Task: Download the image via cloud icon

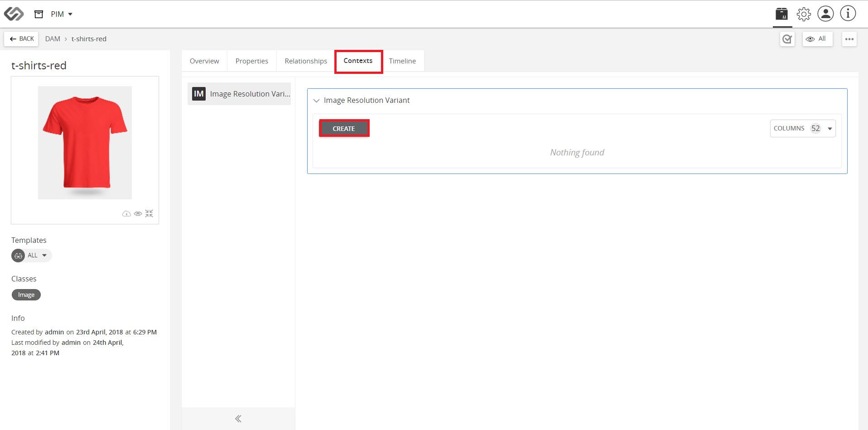Action: [126, 213]
